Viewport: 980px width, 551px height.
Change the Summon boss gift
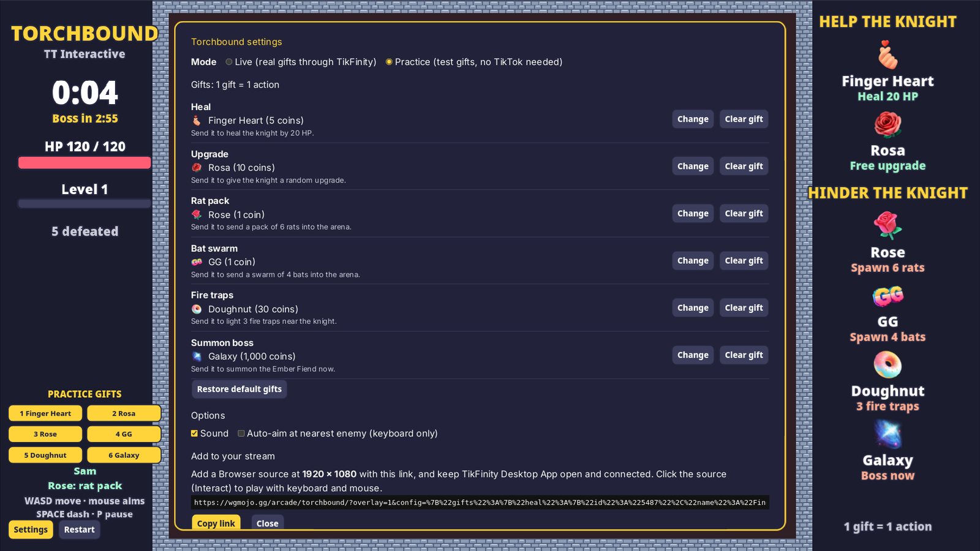coord(693,355)
